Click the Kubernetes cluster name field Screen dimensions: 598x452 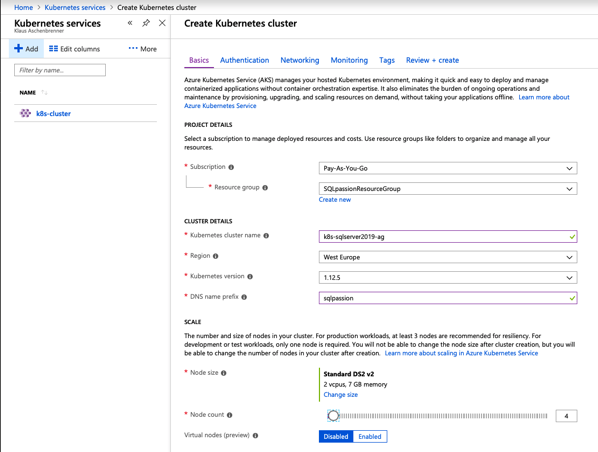pos(448,236)
